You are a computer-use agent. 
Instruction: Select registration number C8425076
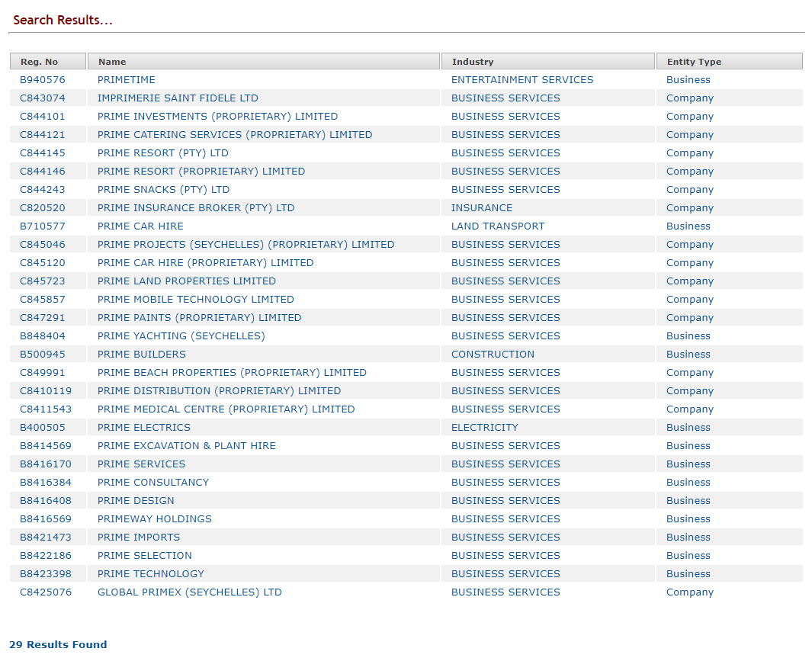46,592
